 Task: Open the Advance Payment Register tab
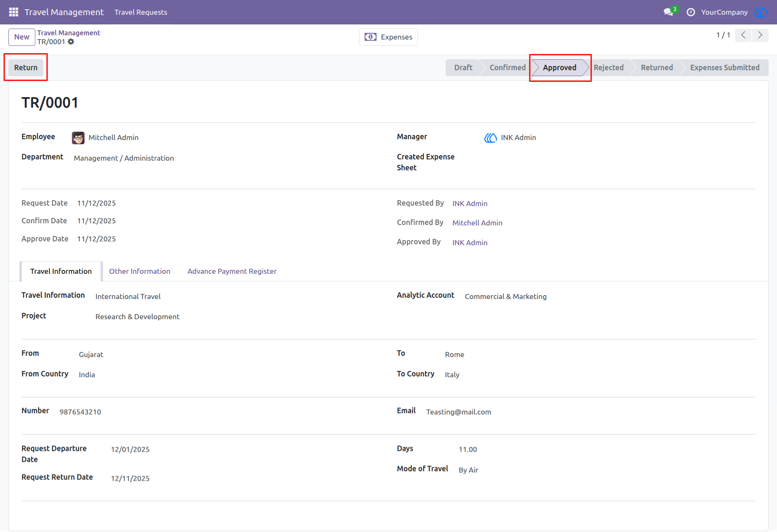pos(232,271)
